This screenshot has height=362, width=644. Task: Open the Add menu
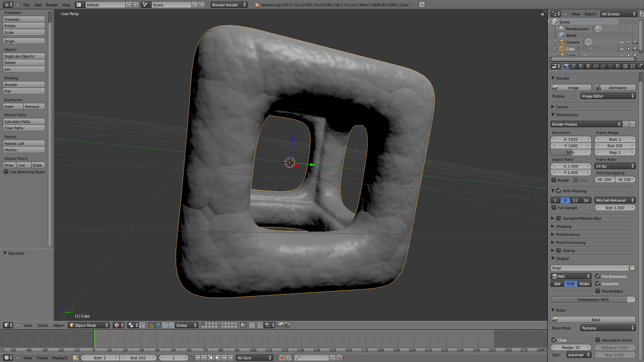pos(38,5)
